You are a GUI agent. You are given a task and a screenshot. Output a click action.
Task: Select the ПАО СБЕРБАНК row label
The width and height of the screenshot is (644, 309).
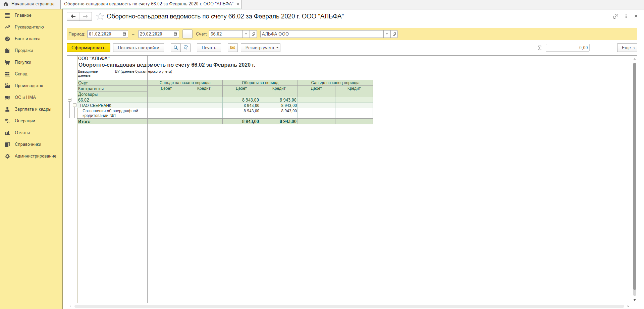(96, 106)
